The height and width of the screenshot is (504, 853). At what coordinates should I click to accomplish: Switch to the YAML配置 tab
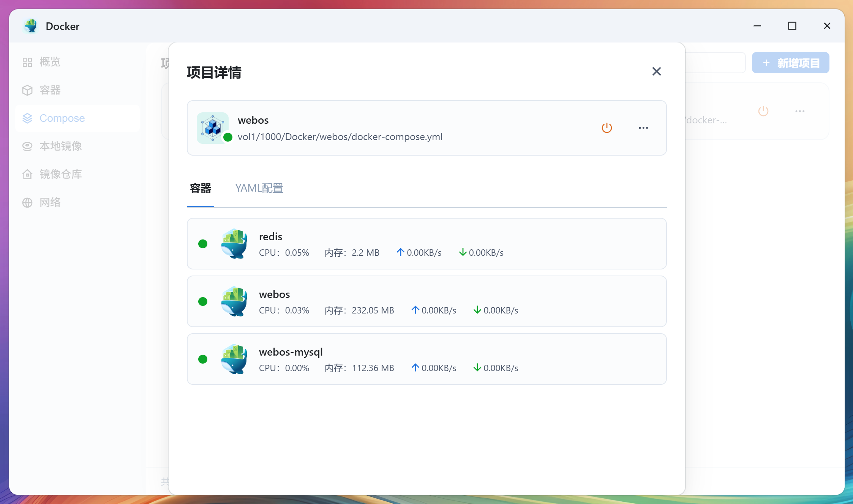tap(259, 188)
